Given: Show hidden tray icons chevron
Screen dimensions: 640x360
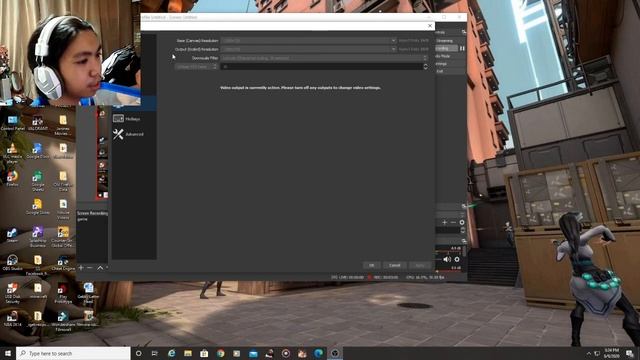Looking at the screenshot, I should (x=588, y=353).
